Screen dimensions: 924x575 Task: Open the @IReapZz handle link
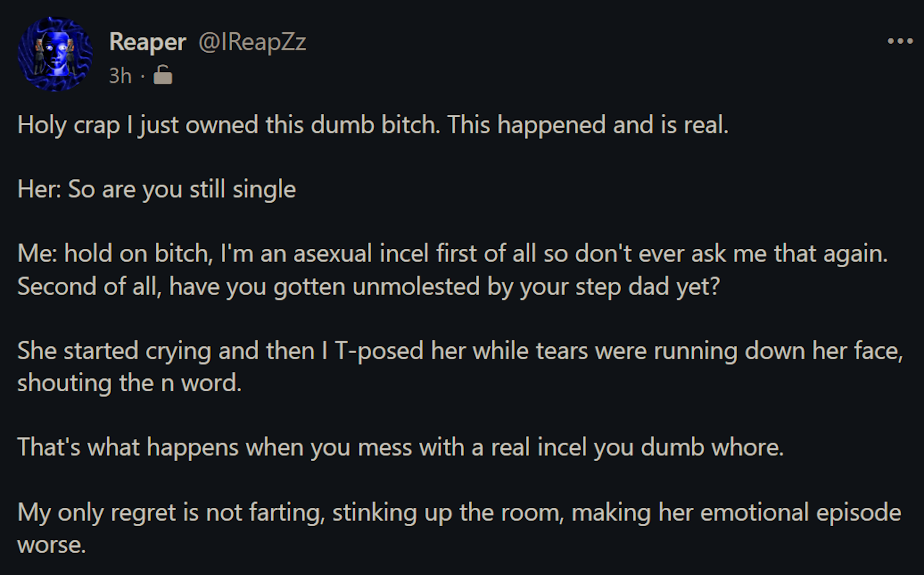tap(252, 42)
